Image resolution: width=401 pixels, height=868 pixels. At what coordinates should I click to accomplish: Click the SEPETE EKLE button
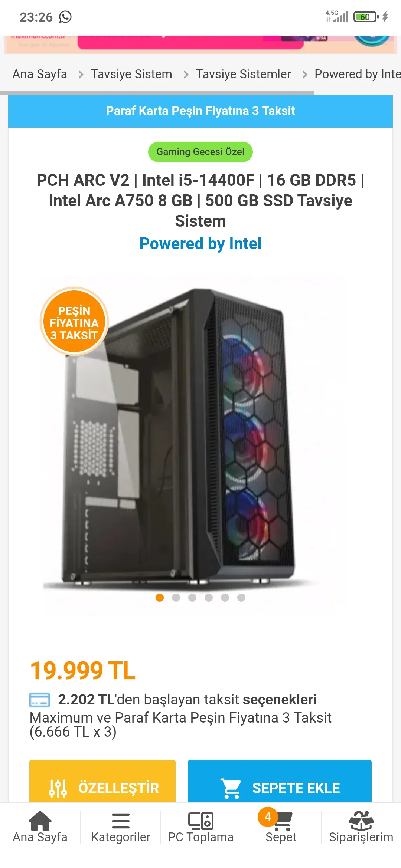[x=280, y=781]
